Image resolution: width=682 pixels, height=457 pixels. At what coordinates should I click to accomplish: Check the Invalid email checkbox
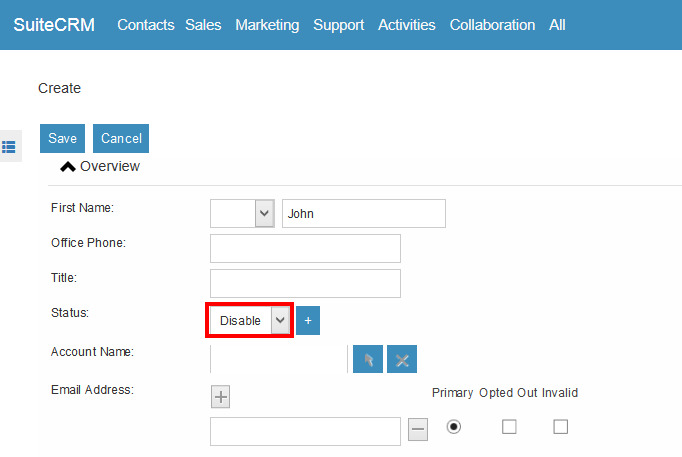(560, 427)
